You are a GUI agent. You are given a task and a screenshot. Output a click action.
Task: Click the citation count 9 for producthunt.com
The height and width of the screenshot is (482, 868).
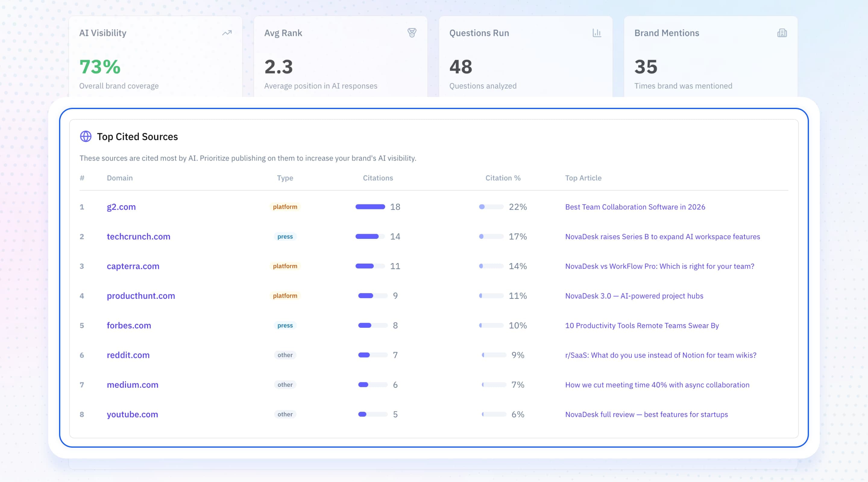pos(395,296)
